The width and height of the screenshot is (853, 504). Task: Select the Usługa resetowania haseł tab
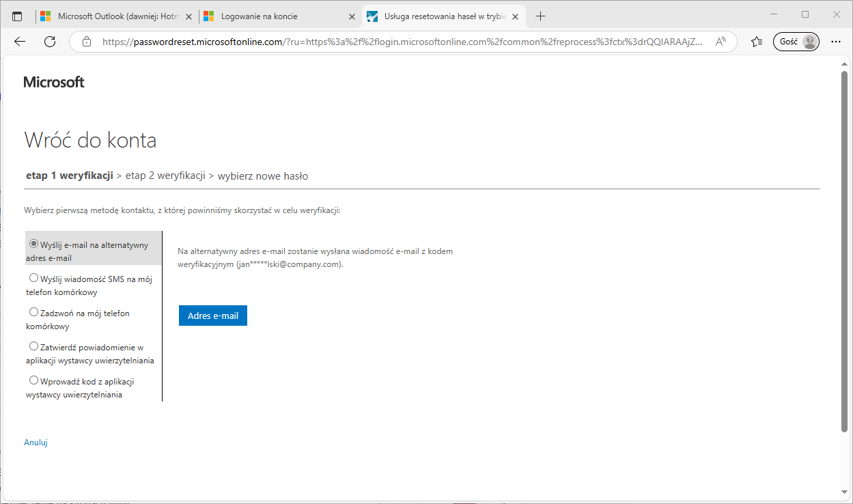point(443,16)
